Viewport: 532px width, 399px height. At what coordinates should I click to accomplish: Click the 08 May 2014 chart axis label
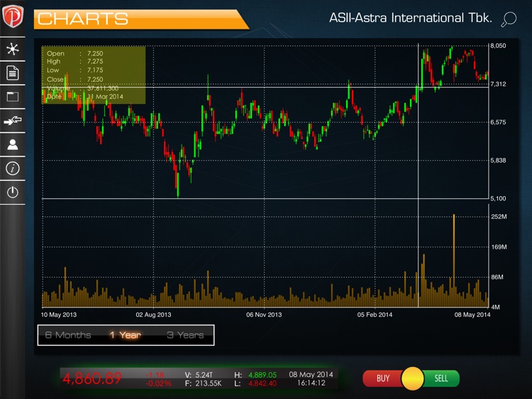pyautogui.click(x=472, y=315)
